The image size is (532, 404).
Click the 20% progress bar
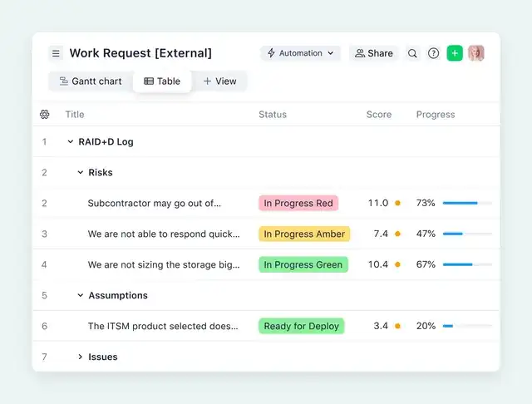point(467,326)
